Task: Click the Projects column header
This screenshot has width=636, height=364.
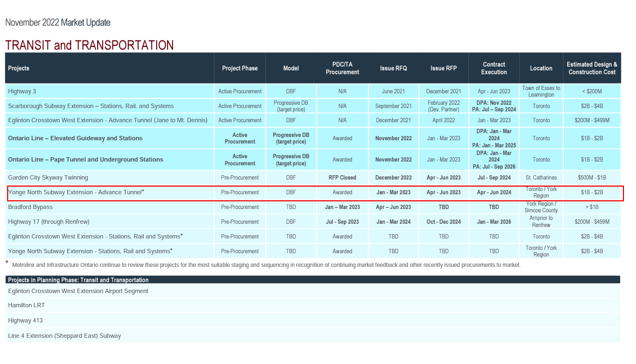Action: [x=19, y=68]
